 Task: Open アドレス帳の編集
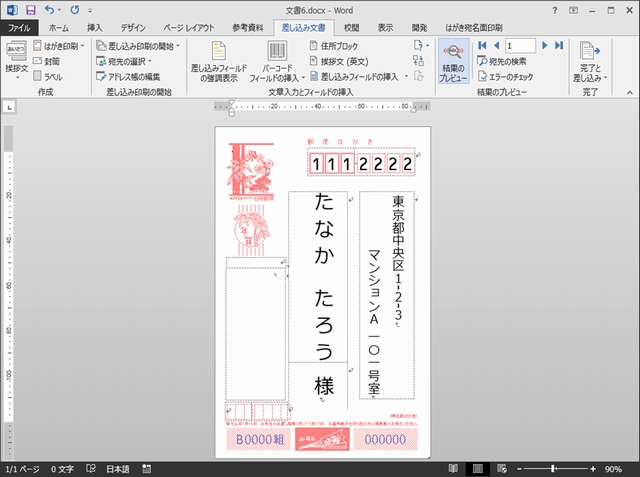128,76
